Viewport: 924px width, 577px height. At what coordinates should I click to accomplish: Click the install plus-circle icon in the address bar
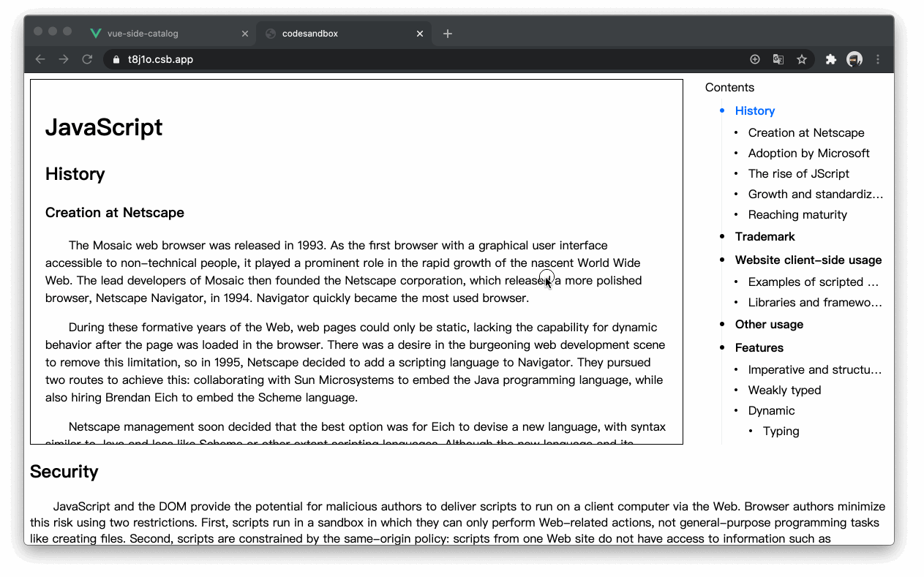pos(755,59)
